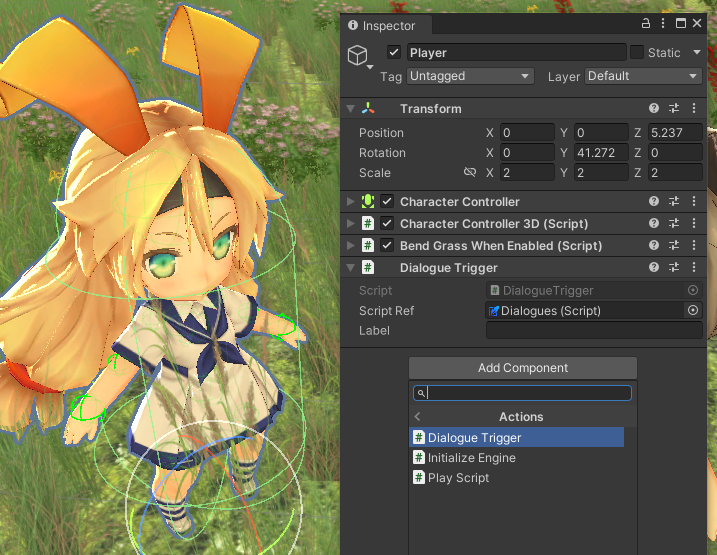717x555 pixels.
Task: Open Character Controller 3D context menu
Action: tap(694, 223)
